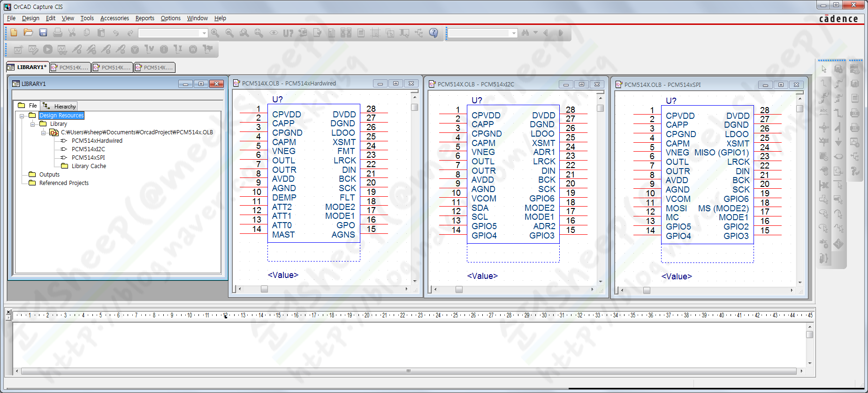The image size is (868, 393).
Task: Open the search toolbar combo box dropdown
Action: coord(514,33)
